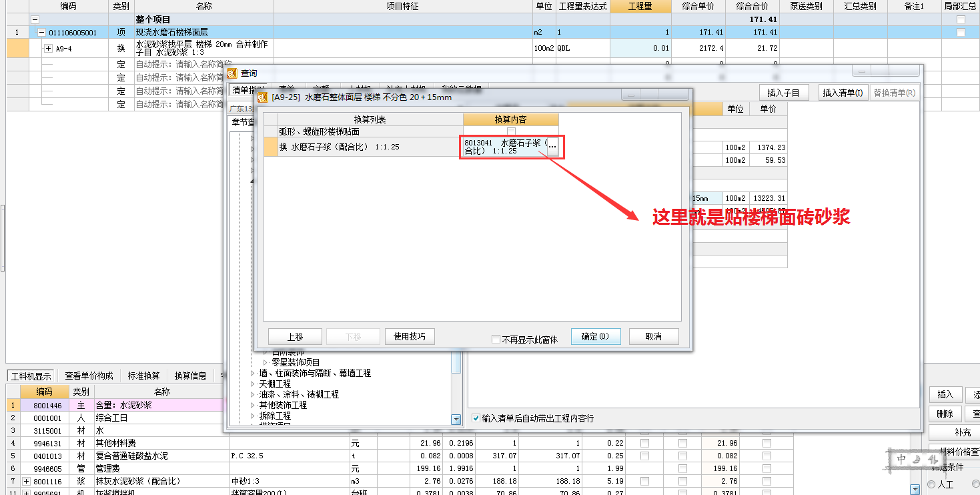Click the 项目特征 column header

point(403,6)
